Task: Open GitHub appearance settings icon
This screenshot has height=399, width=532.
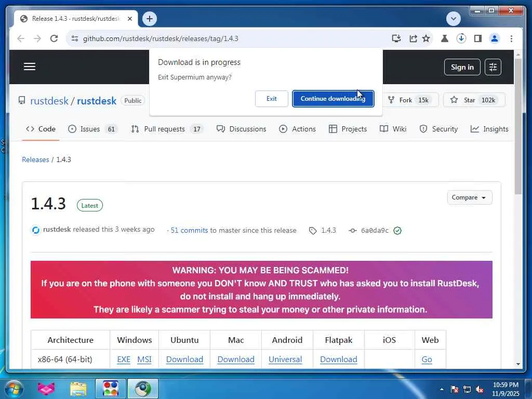Action: click(493, 67)
